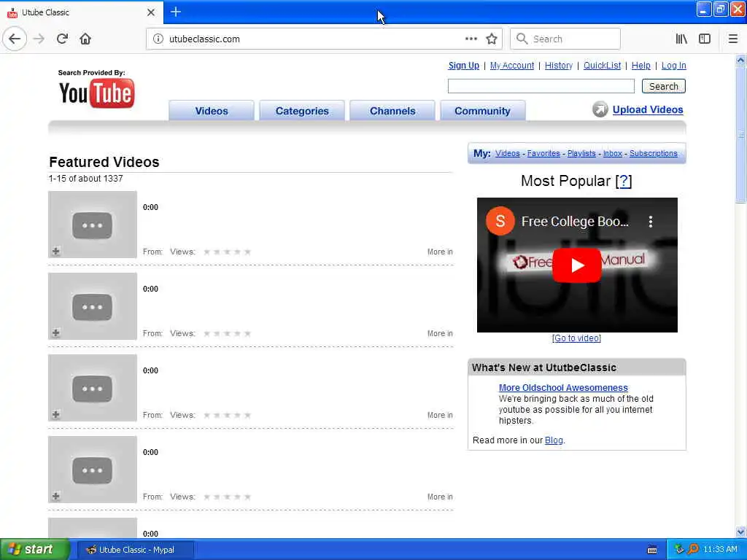This screenshot has width=747, height=560.
Task: Rate second featured video with its stars
Action: point(228,334)
